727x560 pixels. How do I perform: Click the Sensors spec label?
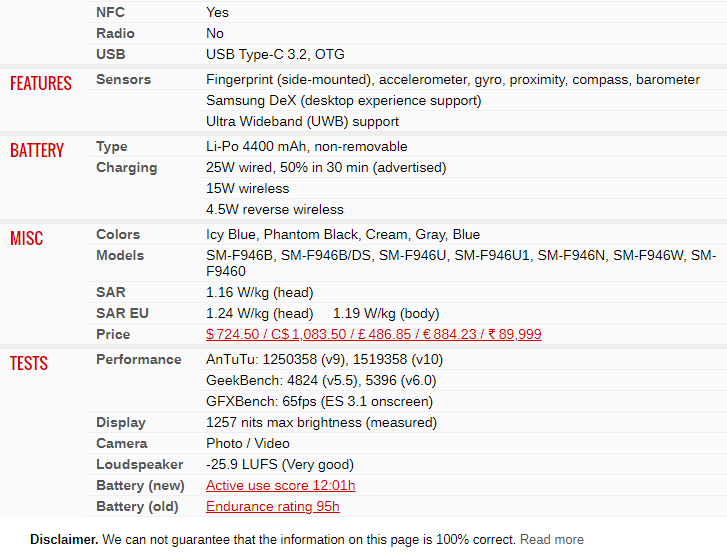click(x=123, y=79)
